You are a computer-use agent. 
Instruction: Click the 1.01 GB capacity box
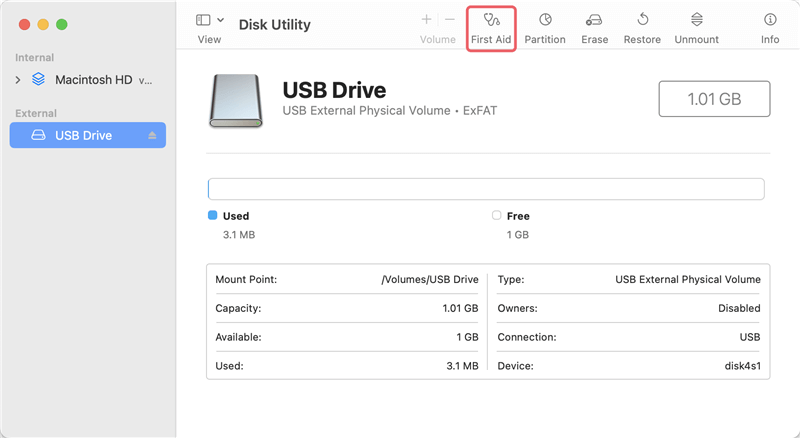(x=714, y=100)
